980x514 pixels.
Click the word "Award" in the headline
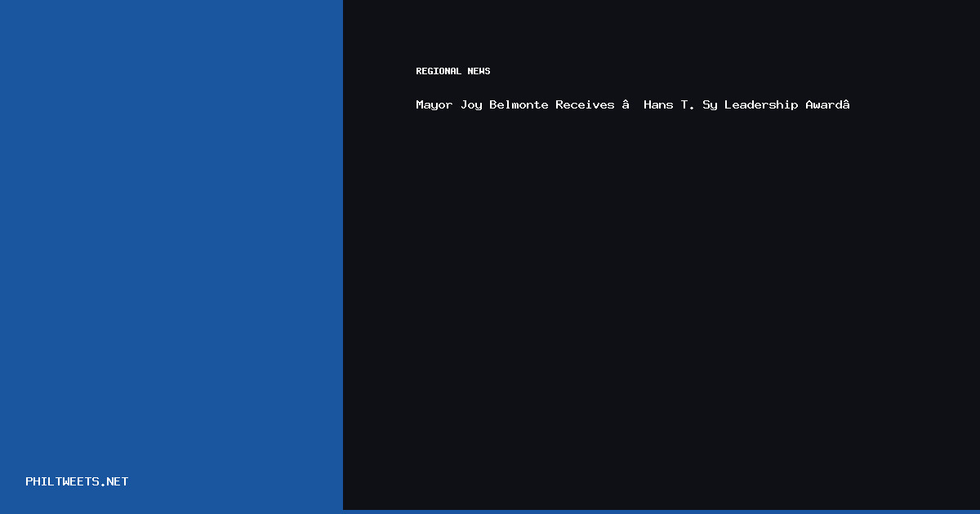coord(823,104)
